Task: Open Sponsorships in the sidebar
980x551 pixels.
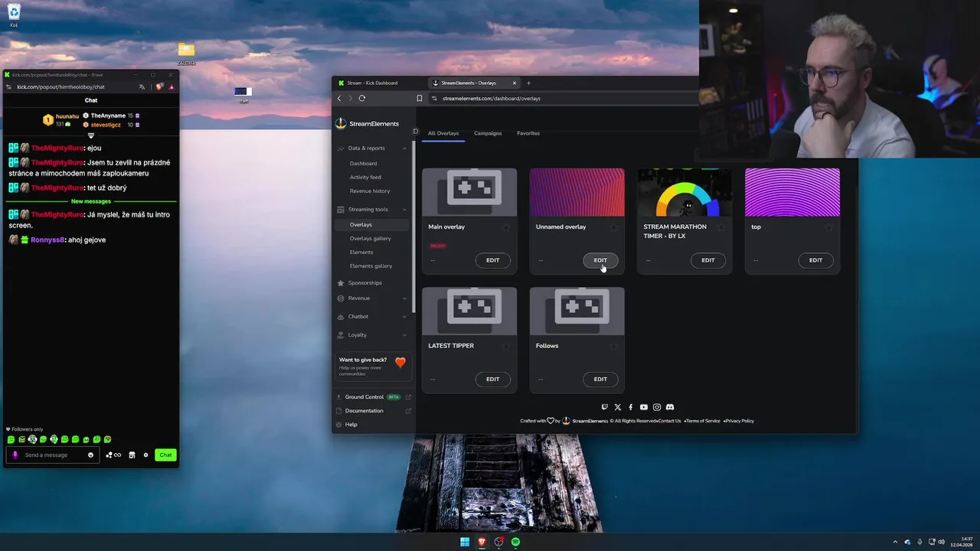Action: (364, 282)
